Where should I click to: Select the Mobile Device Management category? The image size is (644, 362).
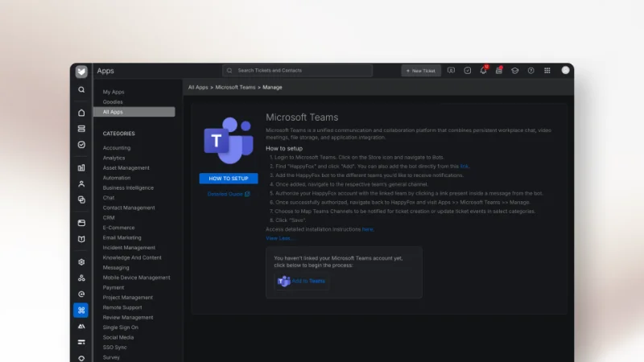click(x=136, y=278)
